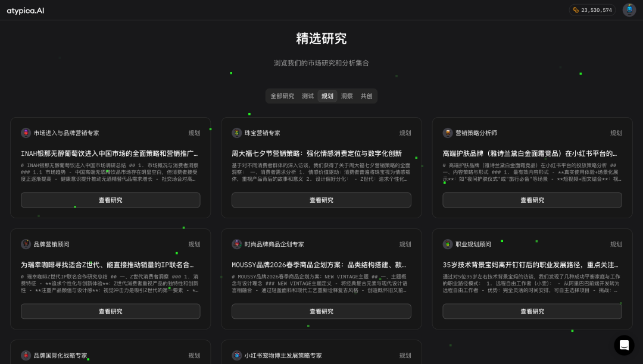
Task: Open the user avatar menu
Action: click(629, 10)
